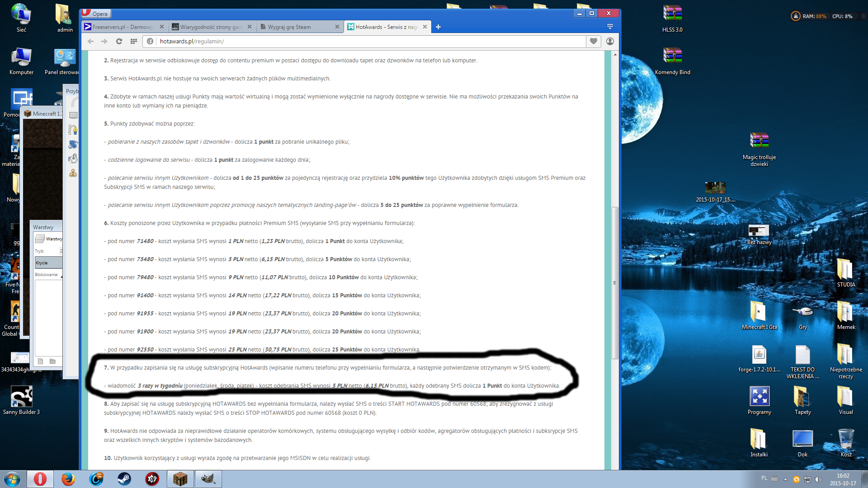Open a new tab with plus button
Viewport: 868px width, 488px height.
pos(438,27)
